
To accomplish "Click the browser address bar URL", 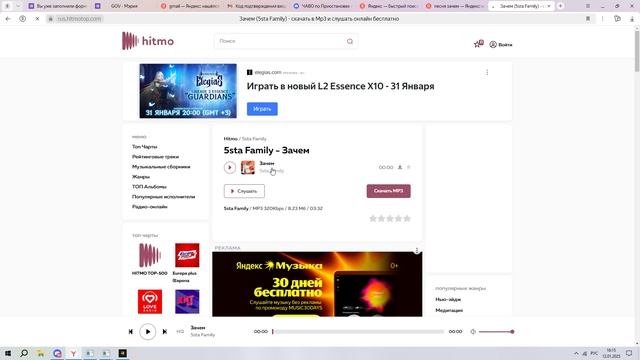I will click(79, 19).
